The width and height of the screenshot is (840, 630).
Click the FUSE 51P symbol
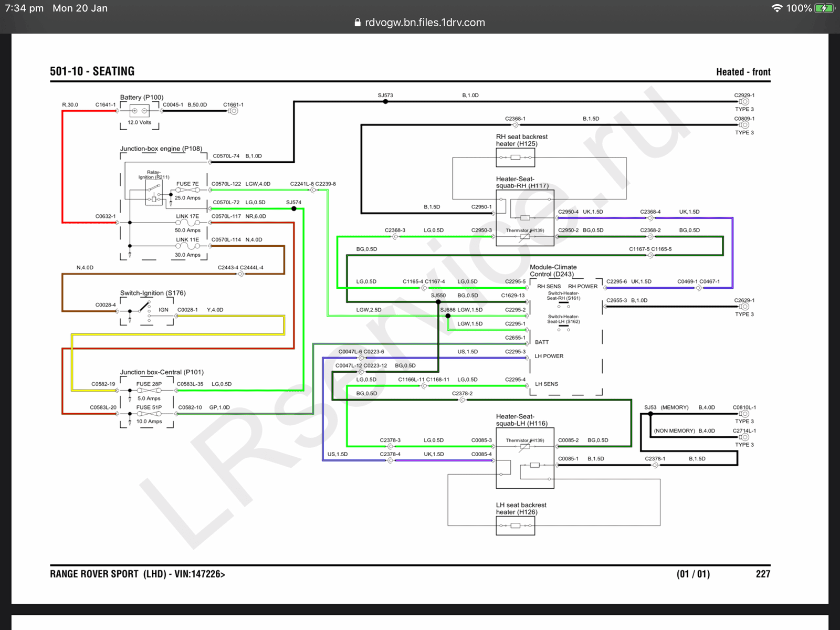[149, 414]
